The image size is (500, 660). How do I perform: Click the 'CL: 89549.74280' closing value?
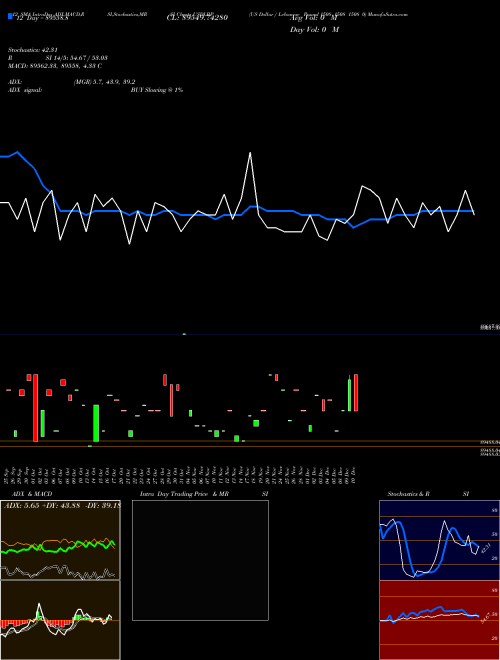(x=197, y=18)
